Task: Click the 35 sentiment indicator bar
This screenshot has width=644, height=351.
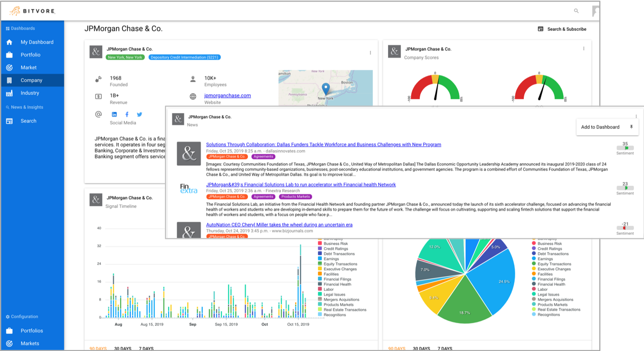Action: pyautogui.click(x=625, y=148)
